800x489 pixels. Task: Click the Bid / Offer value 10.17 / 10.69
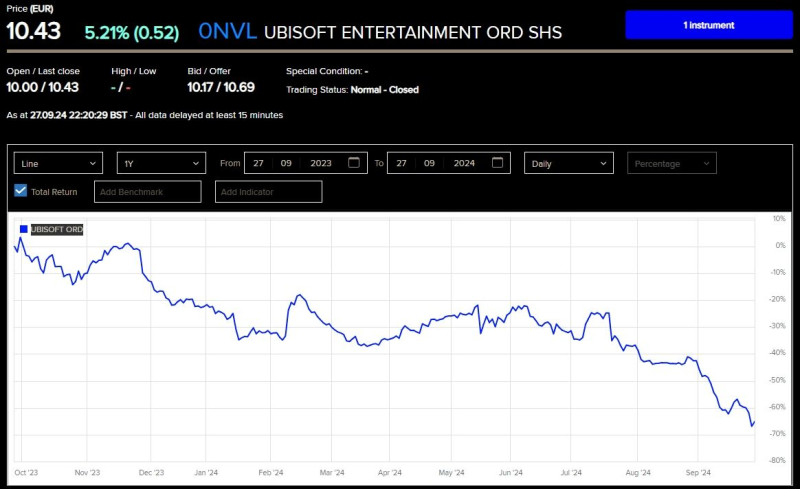point(221,87)
